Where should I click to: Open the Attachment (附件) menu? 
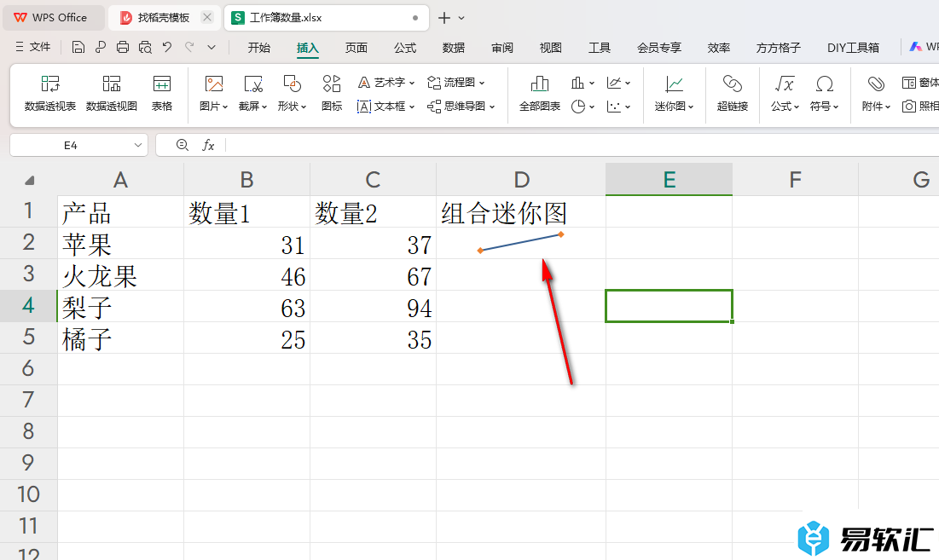(876, 94)
